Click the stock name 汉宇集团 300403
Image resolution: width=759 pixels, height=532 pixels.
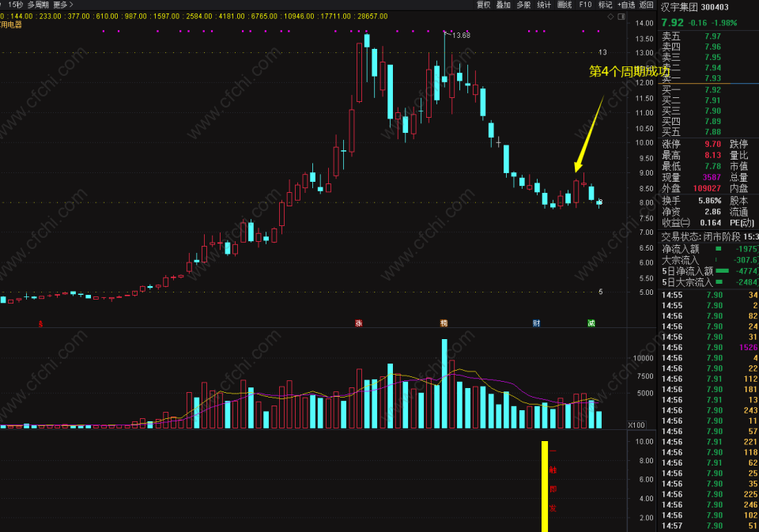(x=695, y=7)
